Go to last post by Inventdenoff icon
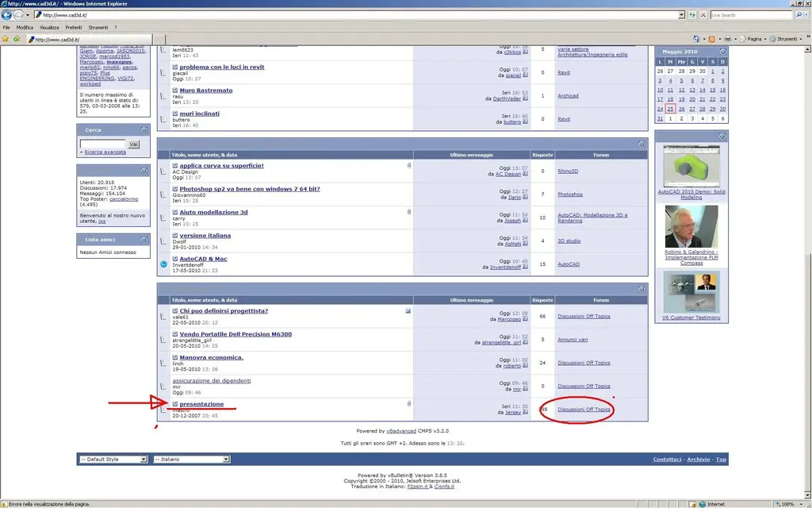Screen dimensions: 812x508 [x=525, y=267]
